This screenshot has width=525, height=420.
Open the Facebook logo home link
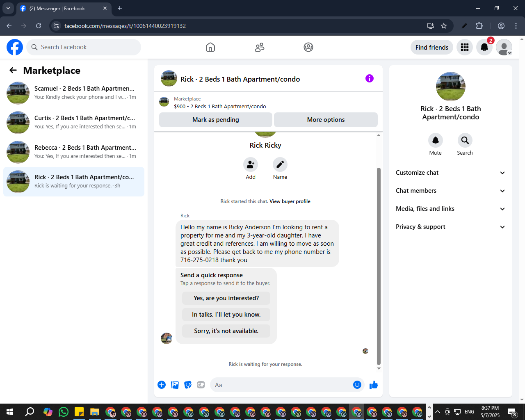15,47
